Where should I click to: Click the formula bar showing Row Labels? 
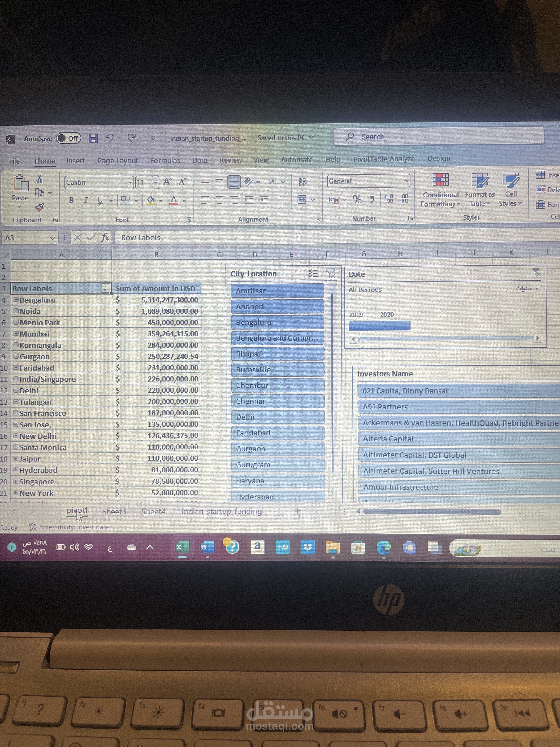click(338, 237)
